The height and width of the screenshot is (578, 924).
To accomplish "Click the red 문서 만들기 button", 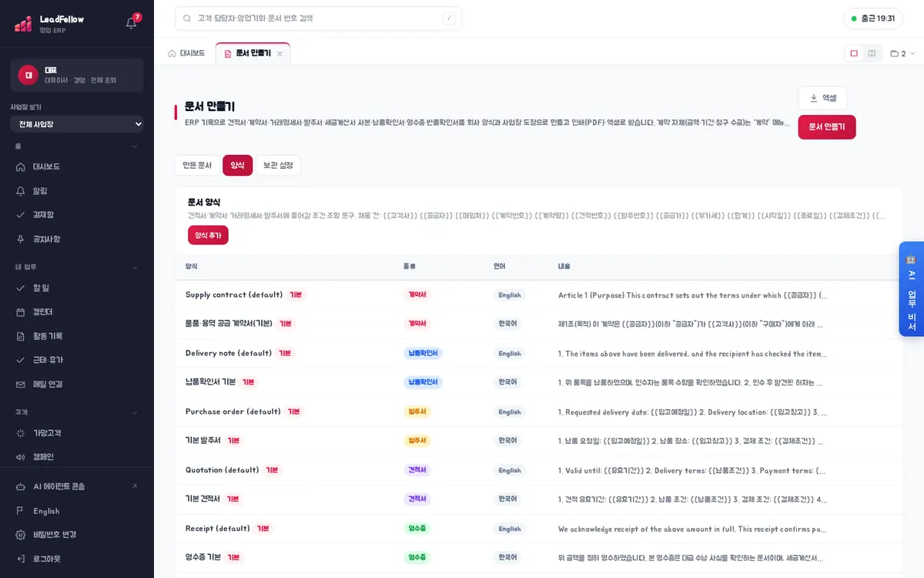I will coord(827,127).
